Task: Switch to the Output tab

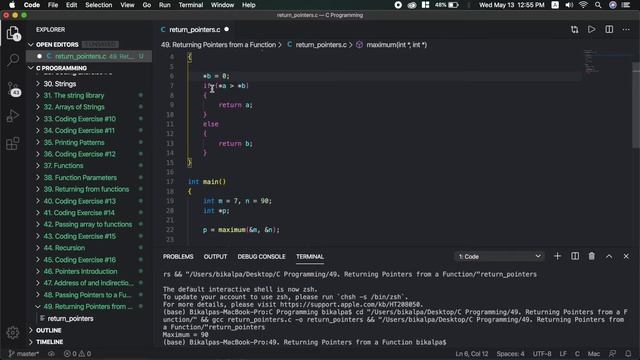Action: pyautogui.click(x=215, y=256)
